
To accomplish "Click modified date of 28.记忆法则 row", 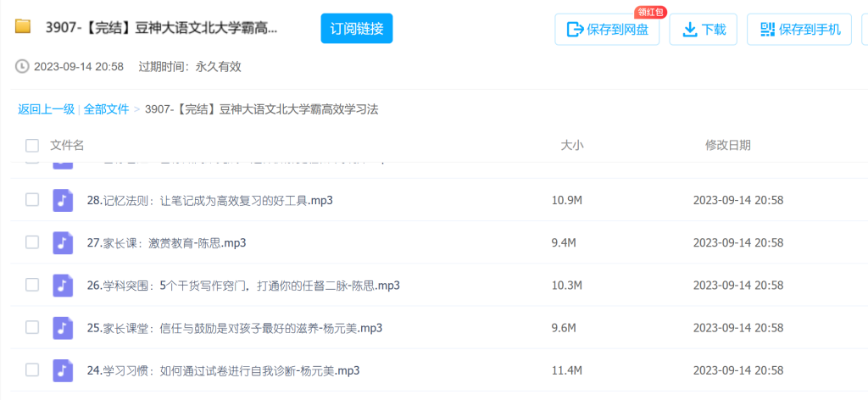I will coord(738,200).
